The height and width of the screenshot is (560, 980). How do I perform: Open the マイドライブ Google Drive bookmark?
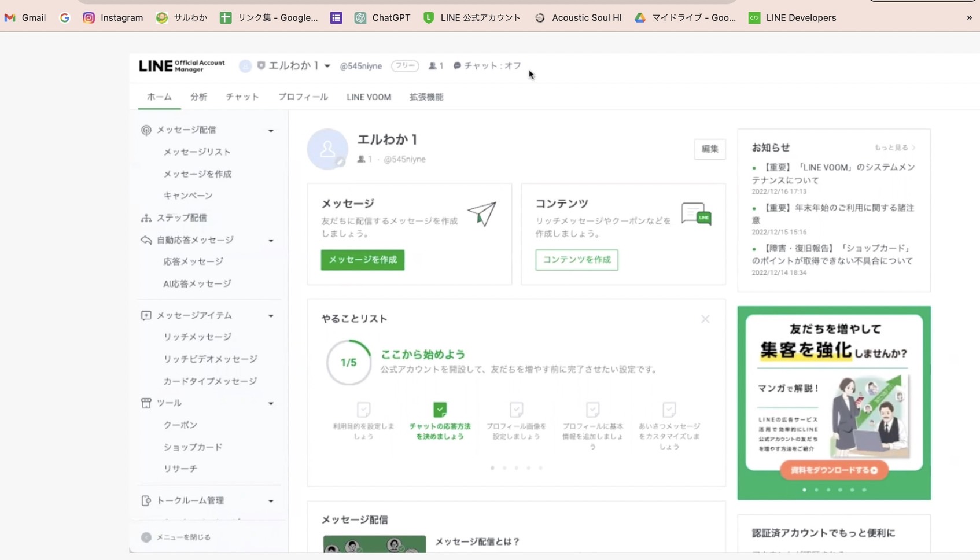pos(685,17)
